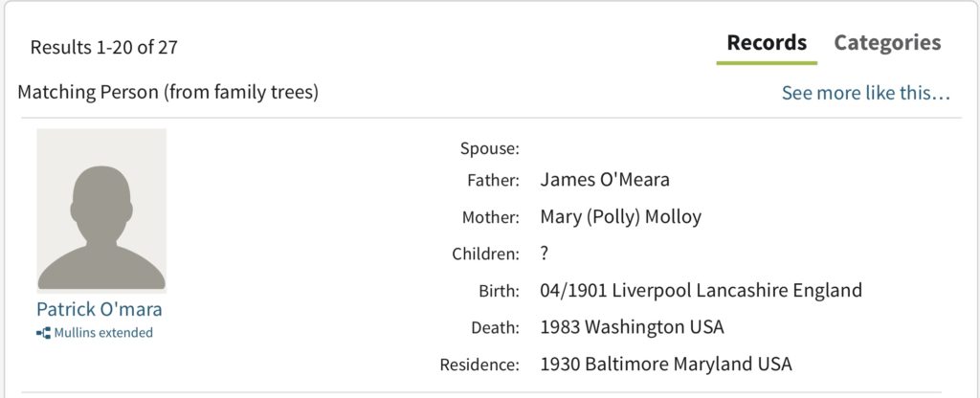980x398 pixels.
Task: Switch to the Records tab
Action: [x=767, y=42]
